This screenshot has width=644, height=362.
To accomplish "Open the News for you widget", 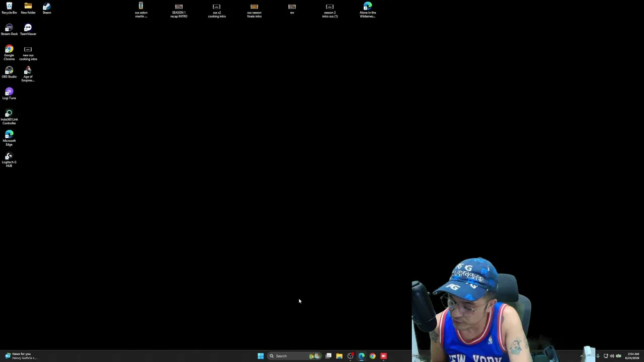I will [x=21, y=356].
